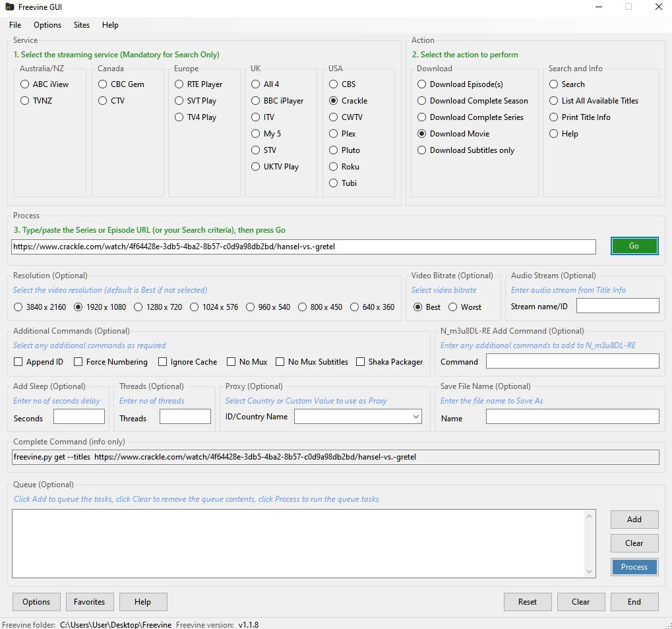Open the Sites menu
The image size is (672, 629).
click(82, 25)
